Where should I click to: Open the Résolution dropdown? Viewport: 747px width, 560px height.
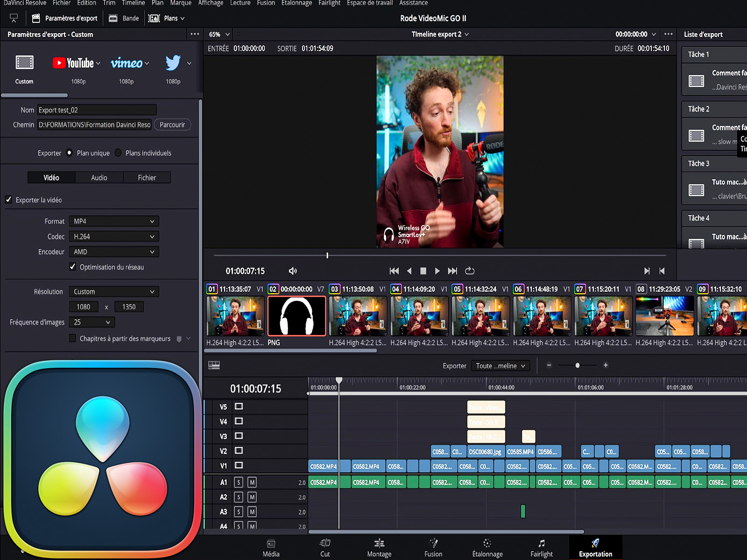click(114, 292)
